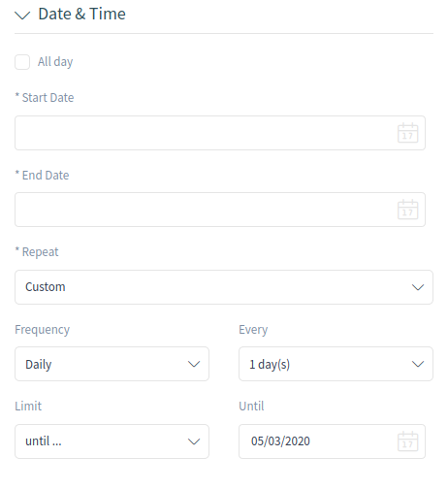Image resolution: width=448 pixels, height=489 pixels.
Task: Open the Repeat dropdown showing Custom
Action: click(x=224, y=287)
